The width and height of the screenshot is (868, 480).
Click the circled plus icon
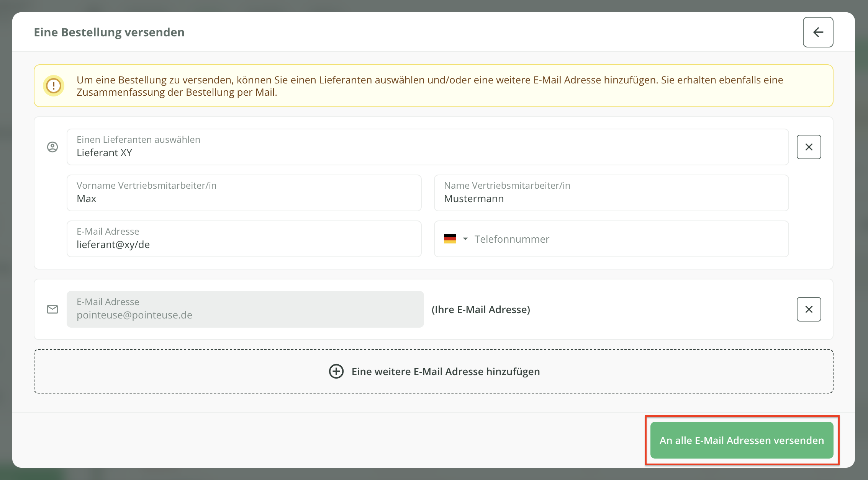click(x=336, y=371)
